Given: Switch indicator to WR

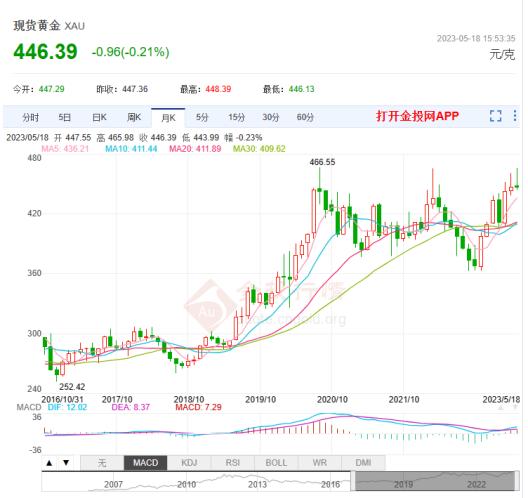Looking at the screenshot, I should pyautogui.click(x=320, y=463).
